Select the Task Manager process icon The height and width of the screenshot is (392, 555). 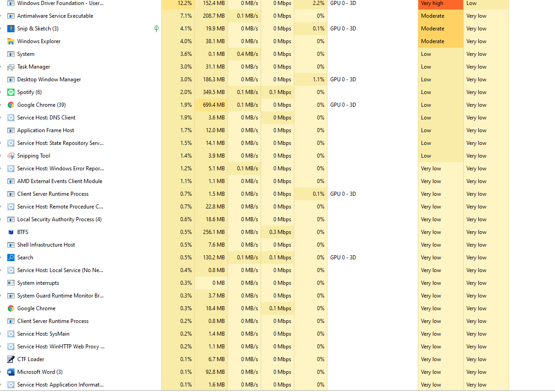[11, 67]
